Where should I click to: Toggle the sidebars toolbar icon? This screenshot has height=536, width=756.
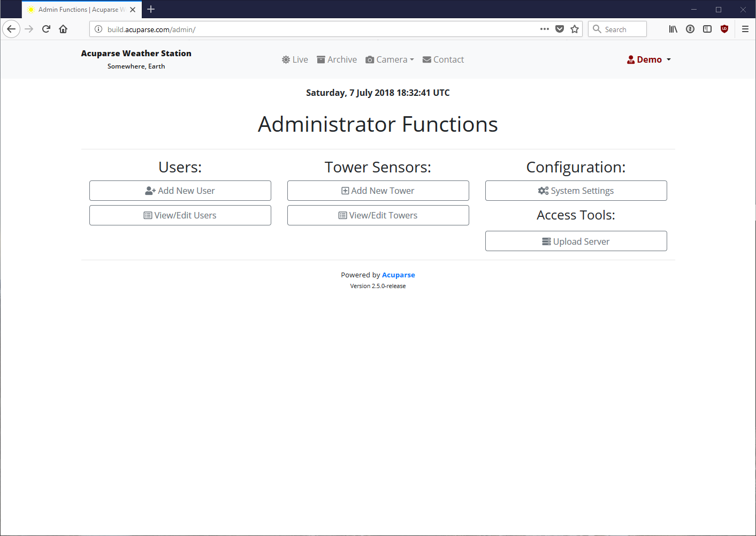pos(707,29)
